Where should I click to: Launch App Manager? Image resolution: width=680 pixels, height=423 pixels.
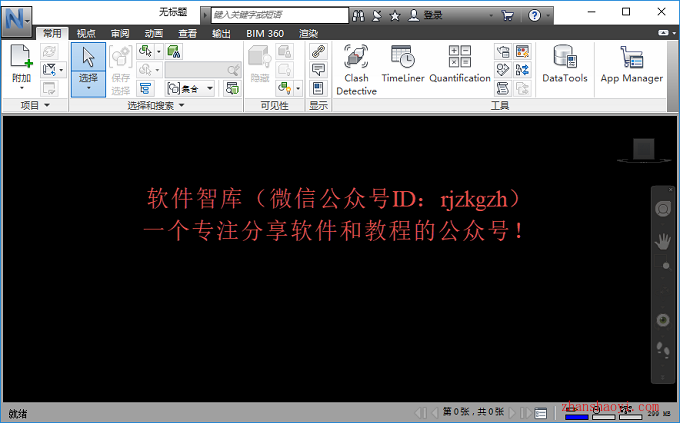tap(631, 63)
